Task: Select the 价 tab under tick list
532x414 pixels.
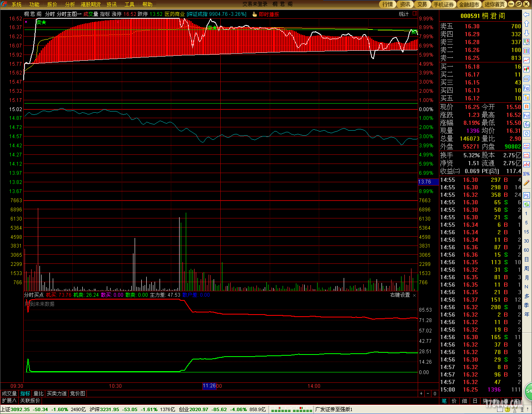Action: pos(454,401)
